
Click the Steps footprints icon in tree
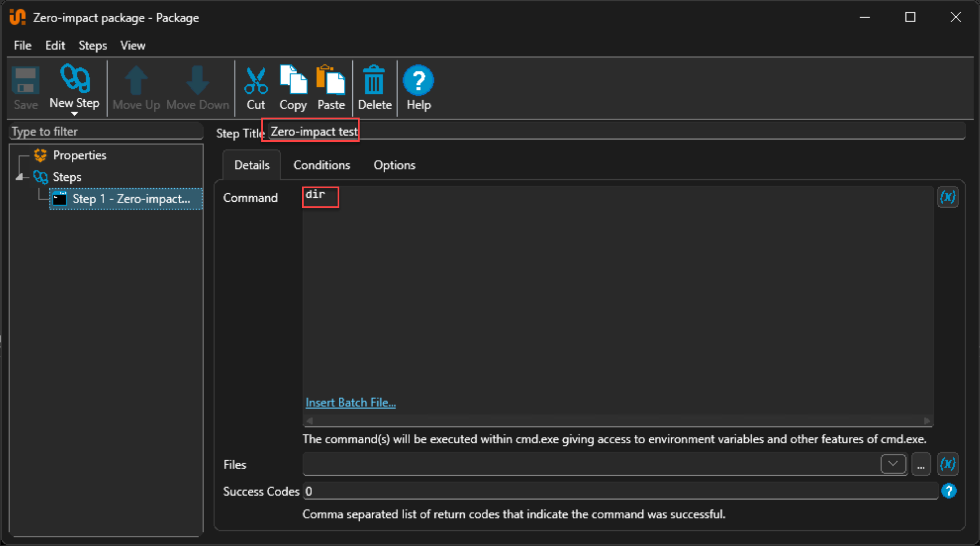40,177
